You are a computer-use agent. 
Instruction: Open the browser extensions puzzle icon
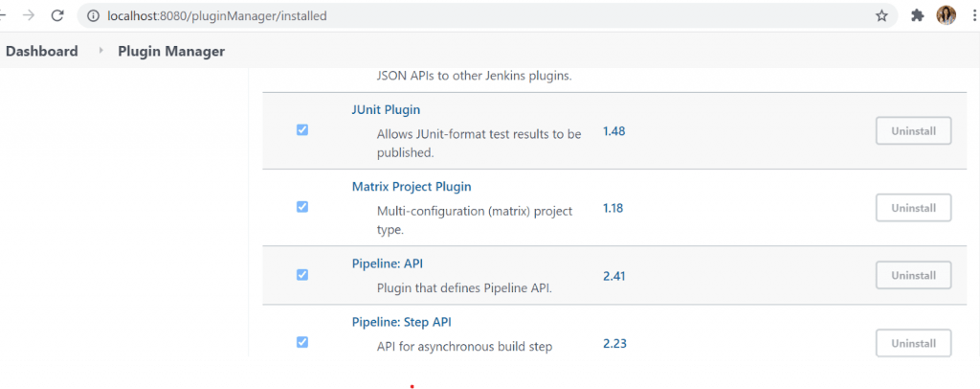tap(917, 15)
